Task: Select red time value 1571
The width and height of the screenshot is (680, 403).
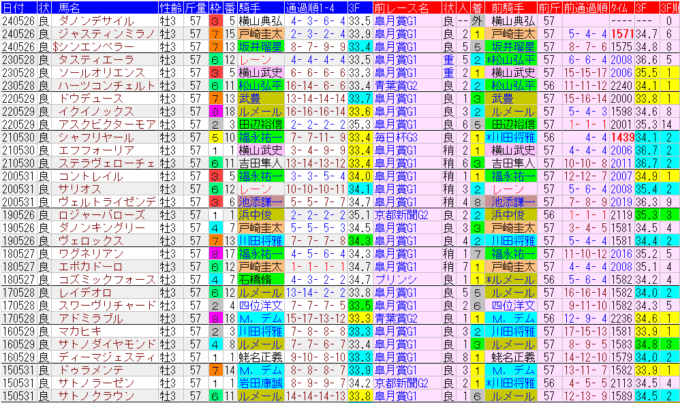Action: point(622,34)
